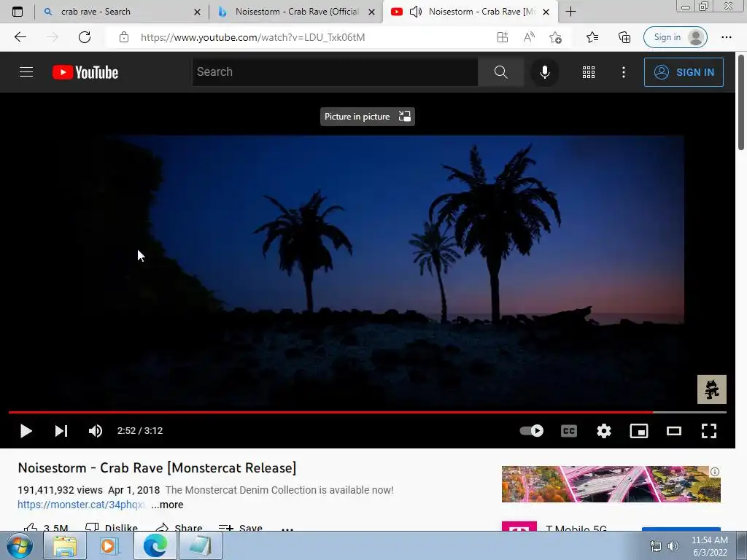Image resolution: width=747 pixels, height=560 pixels.
Task: Click the YouTube search magnifier button
Action: [x=500, y=72]
